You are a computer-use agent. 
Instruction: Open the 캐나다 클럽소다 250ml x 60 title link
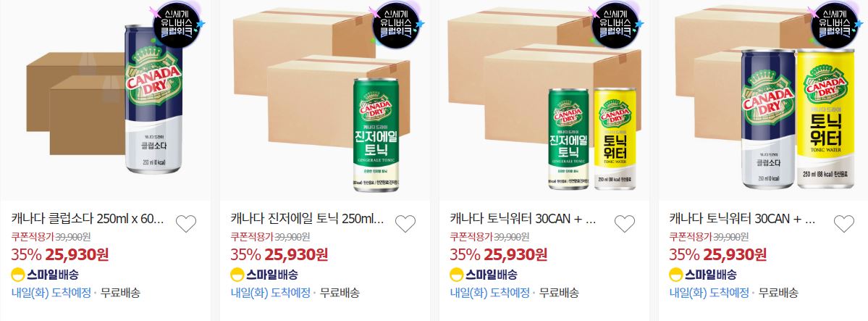(x=88, y=218)
